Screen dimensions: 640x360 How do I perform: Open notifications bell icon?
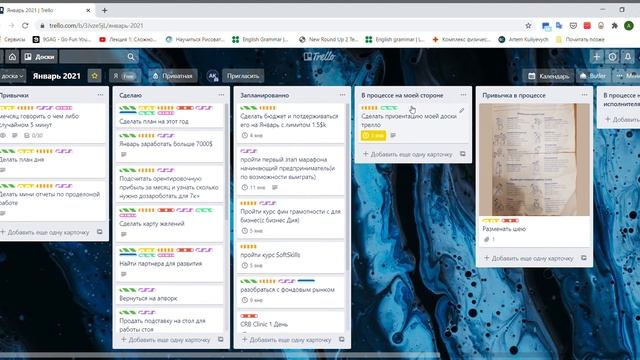click(628, 57)
